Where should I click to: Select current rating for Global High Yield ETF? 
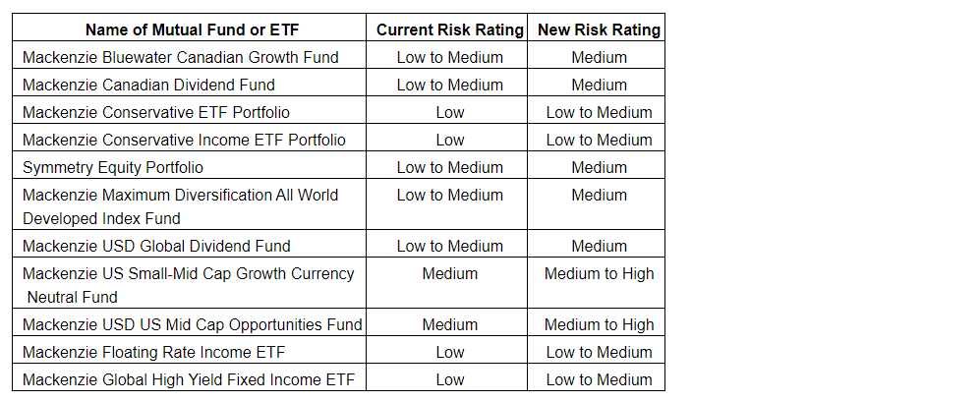click(449, 379)
